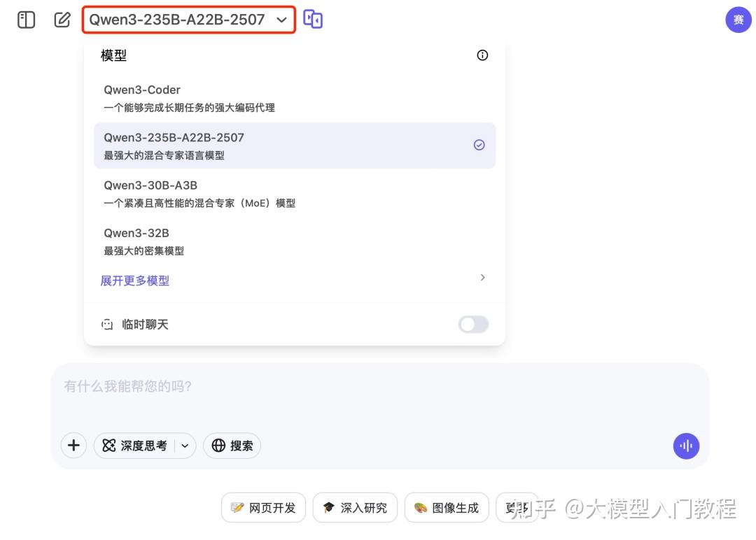Click 展开更多模型 link
The height and width of the screenshot is (540, 756).
pyautogui.click(x=135, y=280)
